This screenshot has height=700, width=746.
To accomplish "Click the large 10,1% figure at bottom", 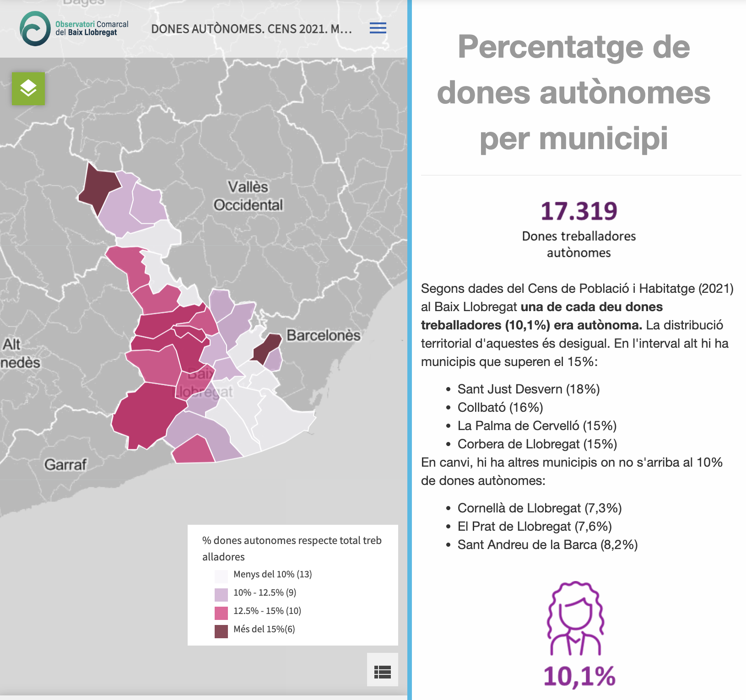I will click(x=579, y=676).
